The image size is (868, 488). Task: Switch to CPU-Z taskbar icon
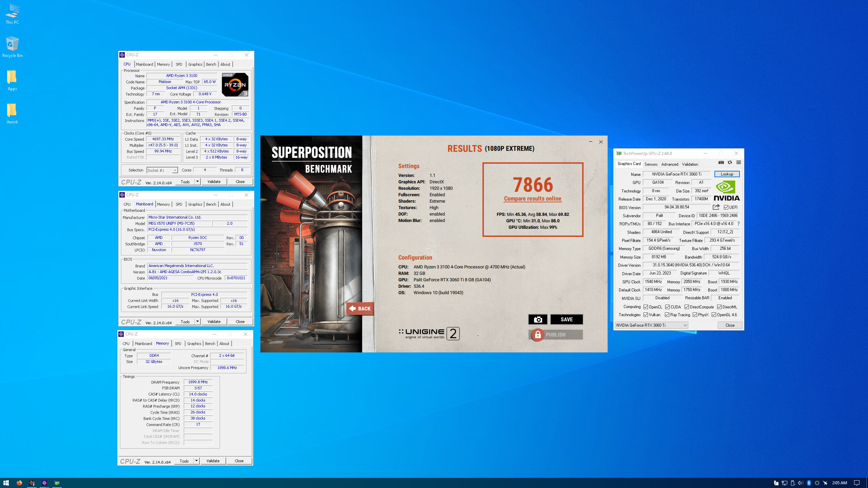coord(44,483)
